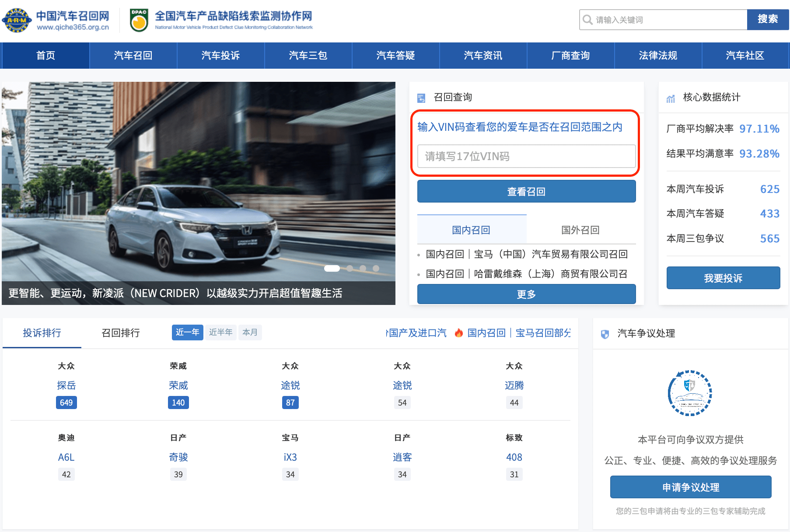Click the DPAC shield logo
Viewport: 790px width, 532px height.
(x=139, y=20)
